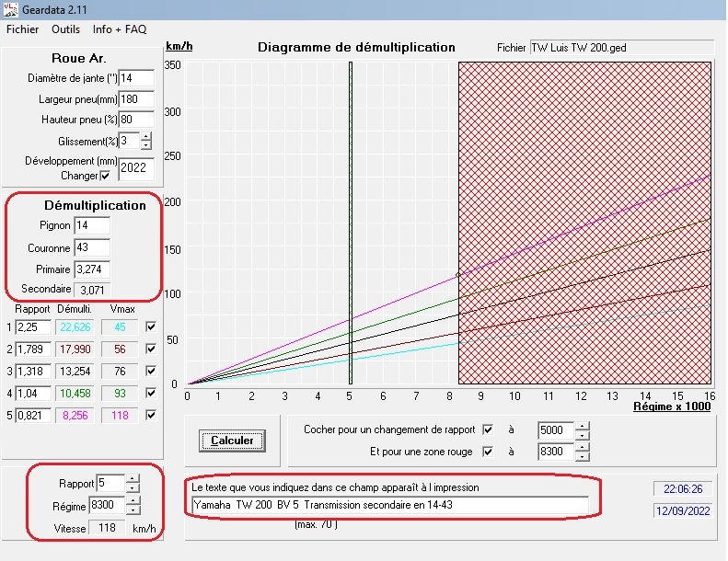Click the gear 1 Démulti value 22,626

point(75,327)
